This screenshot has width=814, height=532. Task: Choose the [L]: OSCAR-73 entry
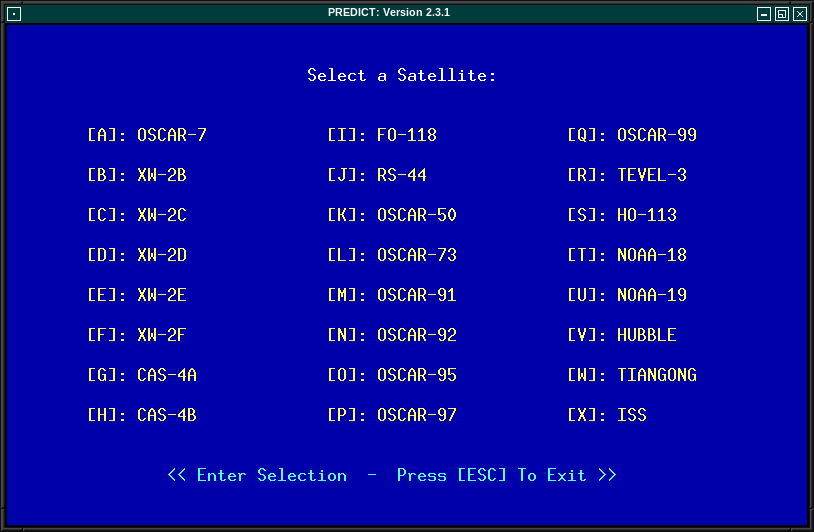click(x=392, y=255)
